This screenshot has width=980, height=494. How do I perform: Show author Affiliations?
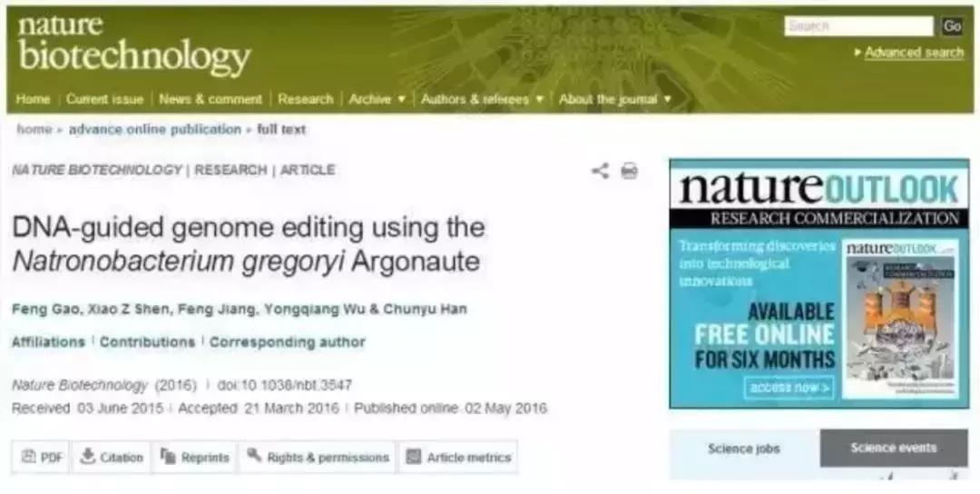coord(48,342)
